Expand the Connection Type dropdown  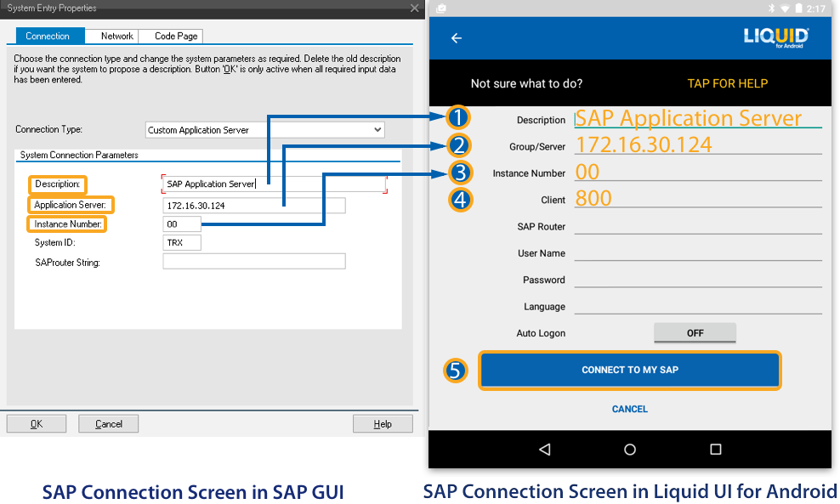tap(377, 130)
